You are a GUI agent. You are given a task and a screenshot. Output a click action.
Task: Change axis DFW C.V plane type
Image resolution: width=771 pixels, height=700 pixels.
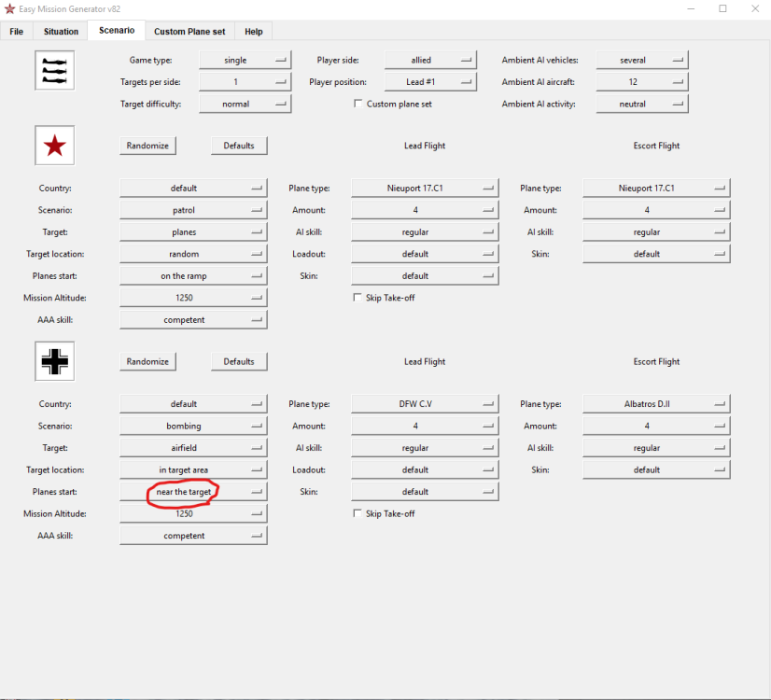click(425, 403)
